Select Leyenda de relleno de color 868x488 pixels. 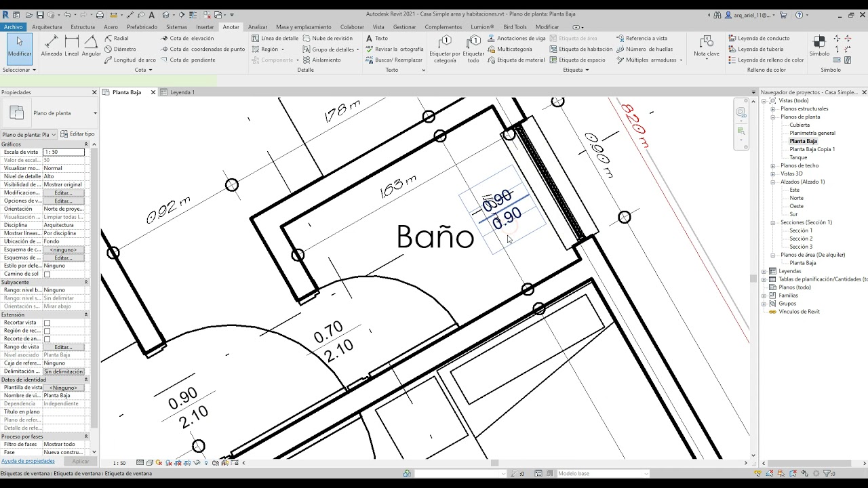(766, 60)
